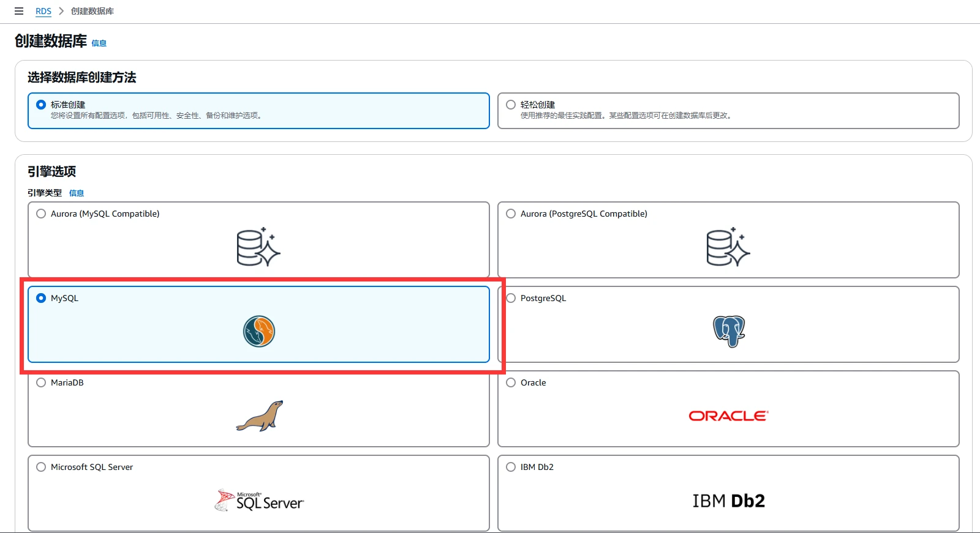Click the IBM Db2 label text
Image resolution: width=980 pixels, height=533 pixels.
pyautogui.click(x=537, y=467)
